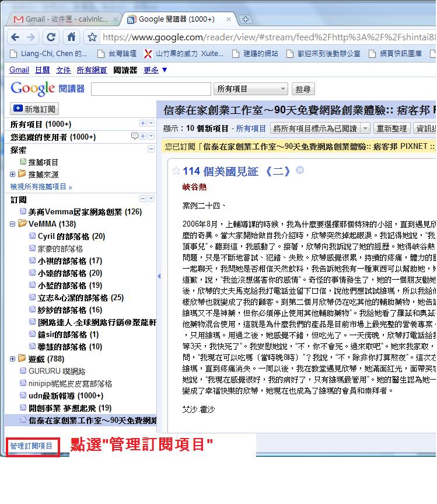Image resolution: width=437 pixels, height=504 pixels.
Task: Click the 檢視所有推薦項目 link
Action: 41,187
